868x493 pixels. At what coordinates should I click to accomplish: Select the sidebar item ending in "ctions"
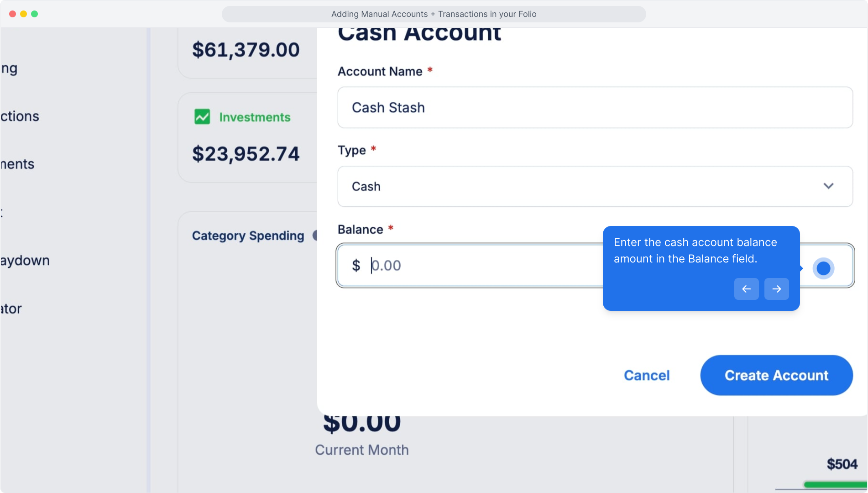pos(20,116)
